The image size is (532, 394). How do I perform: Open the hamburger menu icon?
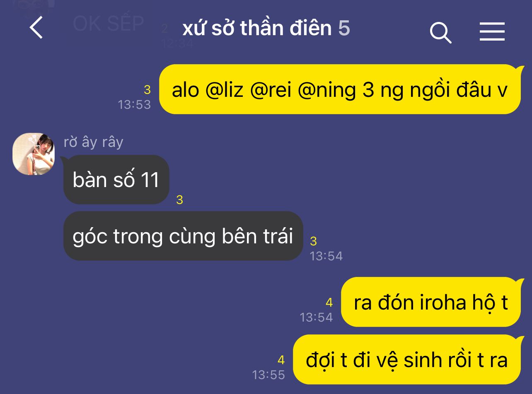pos(492,31)
